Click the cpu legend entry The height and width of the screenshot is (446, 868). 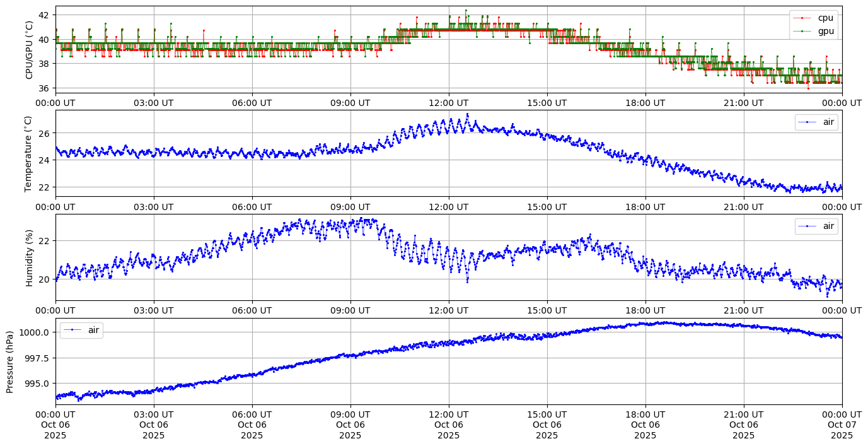(x=825, y=18)
